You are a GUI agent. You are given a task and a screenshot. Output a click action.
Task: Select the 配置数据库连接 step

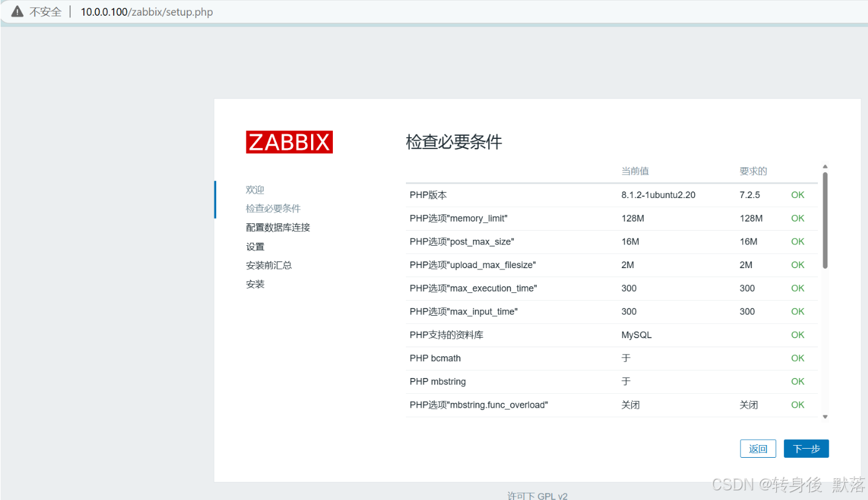coord(278,227)
